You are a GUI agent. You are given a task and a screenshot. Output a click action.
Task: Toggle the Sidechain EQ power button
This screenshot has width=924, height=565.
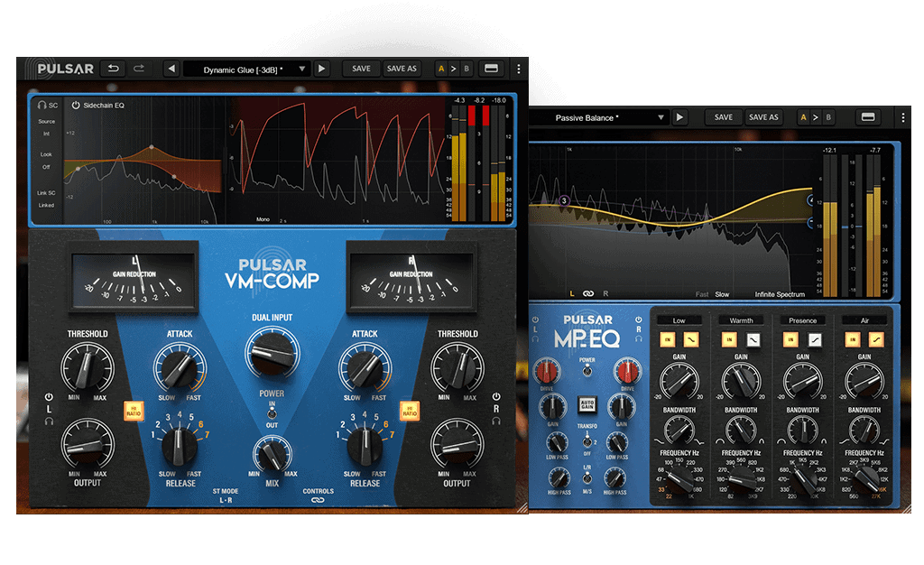(x=76, y=105)
